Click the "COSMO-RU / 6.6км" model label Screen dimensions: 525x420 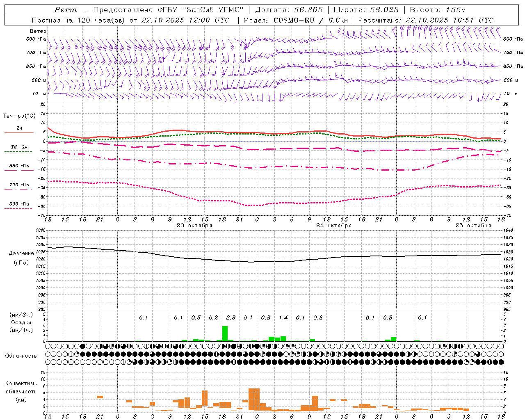pyautogui.click(x=310, y=20)
